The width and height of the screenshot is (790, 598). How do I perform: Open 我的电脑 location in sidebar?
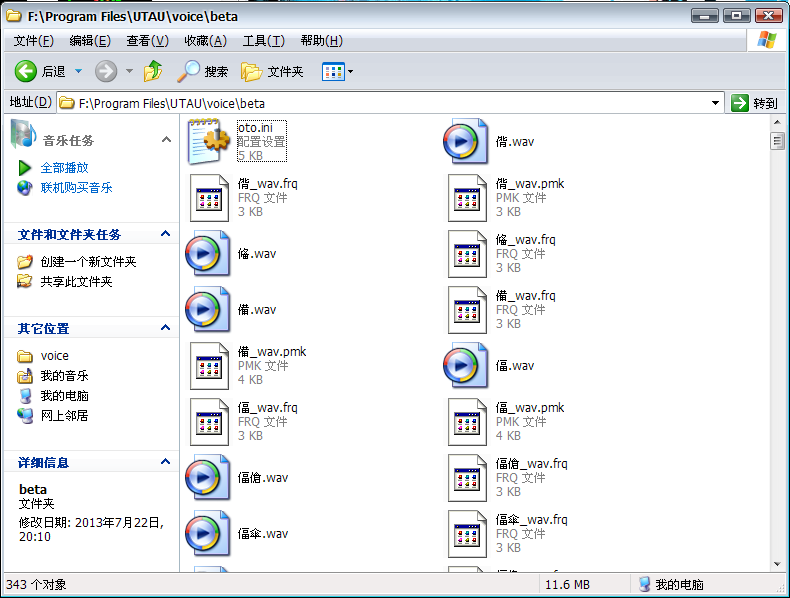[x=64, y=396]
